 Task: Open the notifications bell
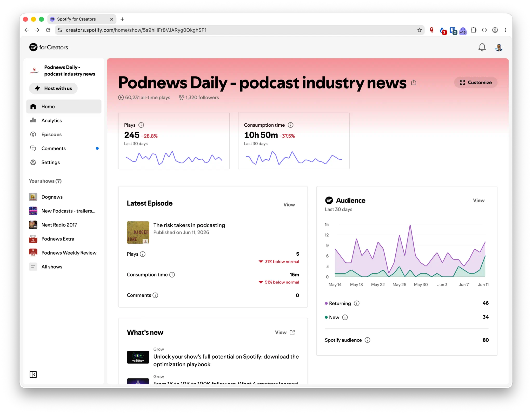[x=482, y=47]
